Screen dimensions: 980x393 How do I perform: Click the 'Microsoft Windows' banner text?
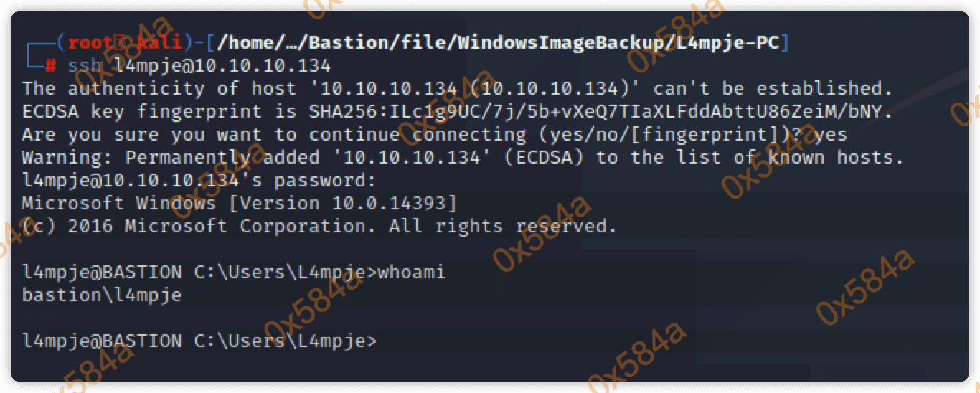click(118, 204)
